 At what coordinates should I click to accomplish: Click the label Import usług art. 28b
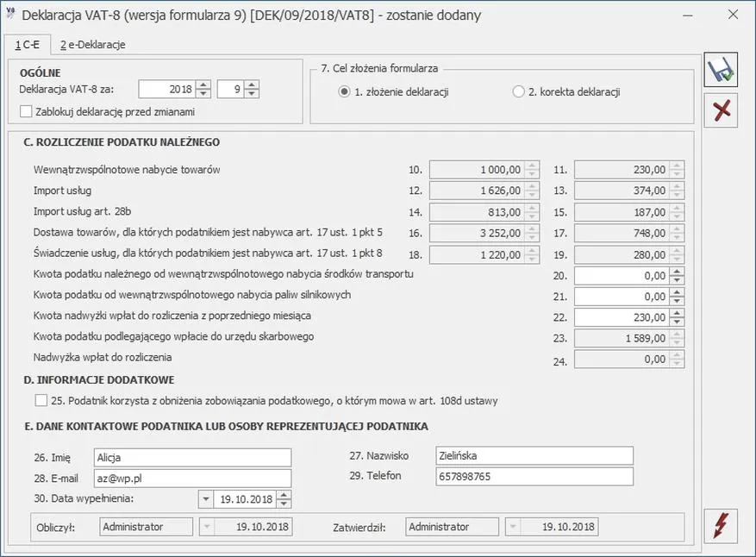click(x=82, y=211)
